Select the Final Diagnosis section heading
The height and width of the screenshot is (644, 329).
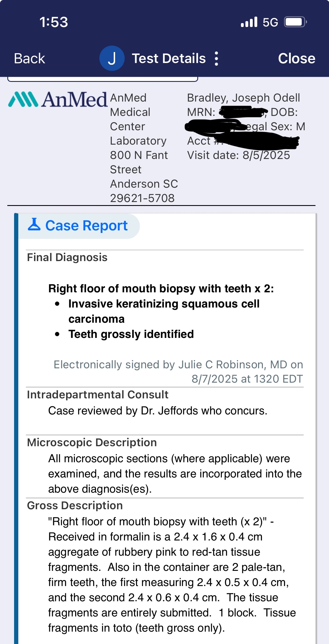[67, 257]
